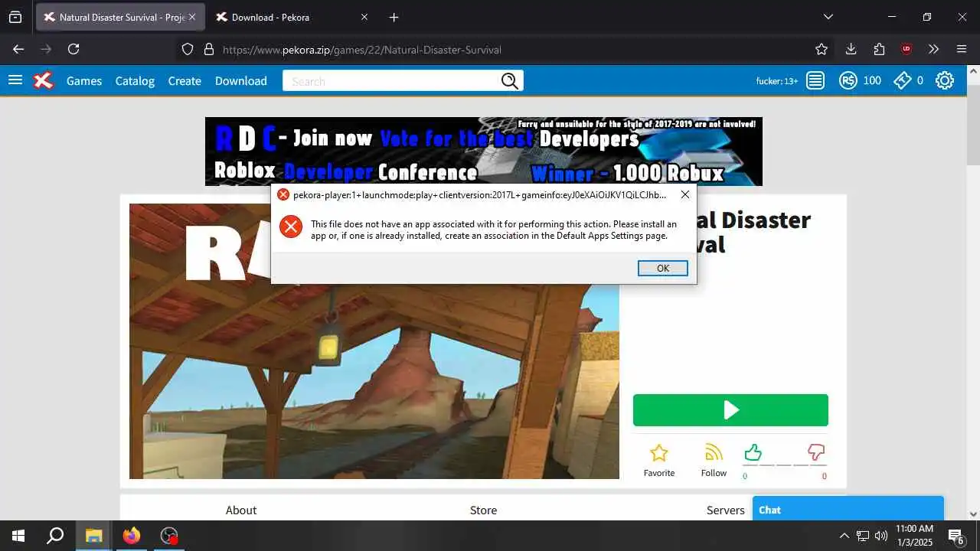The width and height of the screenshot is (980, 551).
Task: Switch to the Servers tab
Action: (x=725, y=510)
